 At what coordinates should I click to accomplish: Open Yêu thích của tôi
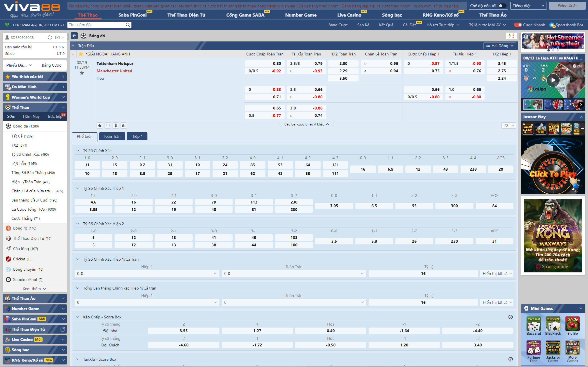(x=35, y=77)
